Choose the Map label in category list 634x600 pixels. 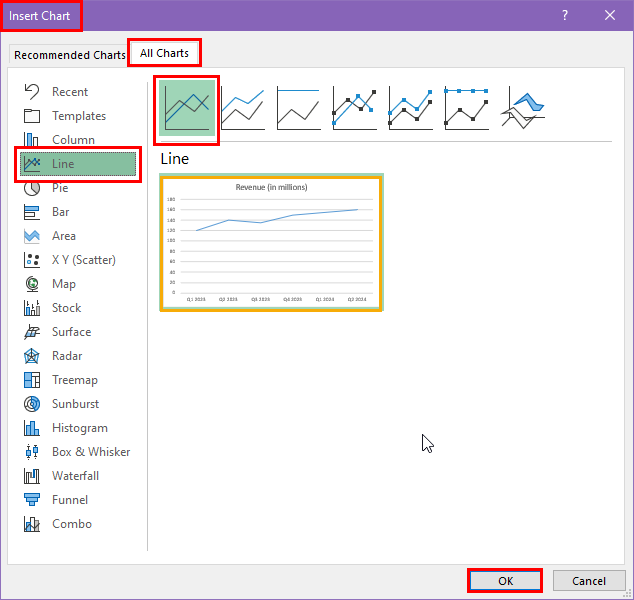point(63,284)
